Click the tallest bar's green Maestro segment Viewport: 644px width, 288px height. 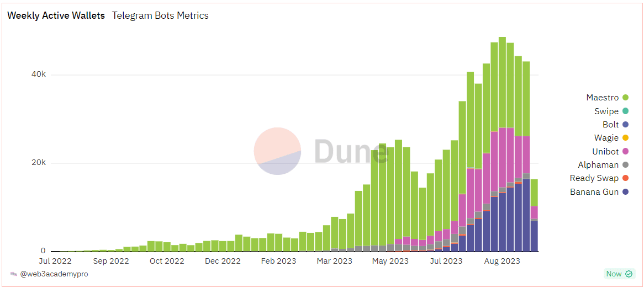[502, 82]
